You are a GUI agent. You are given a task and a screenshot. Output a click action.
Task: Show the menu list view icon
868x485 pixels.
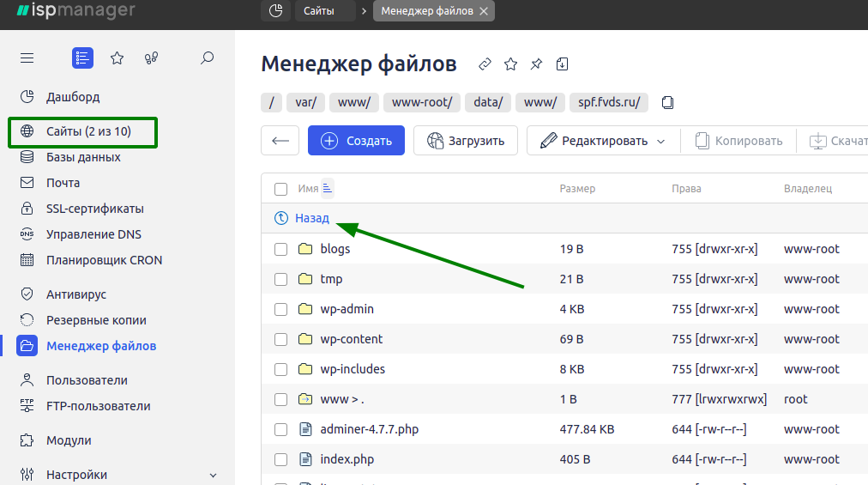pyautogui.click(x=82, y=58)
